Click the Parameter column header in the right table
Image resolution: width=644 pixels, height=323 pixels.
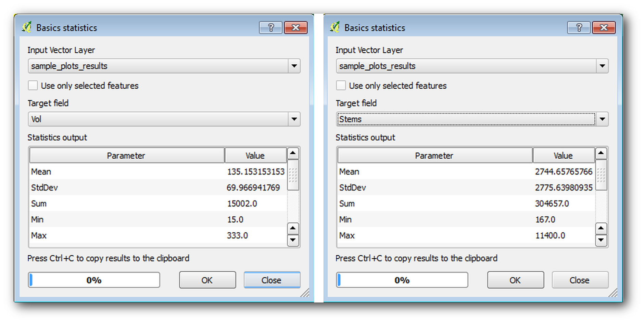click(x=434, y=155)
